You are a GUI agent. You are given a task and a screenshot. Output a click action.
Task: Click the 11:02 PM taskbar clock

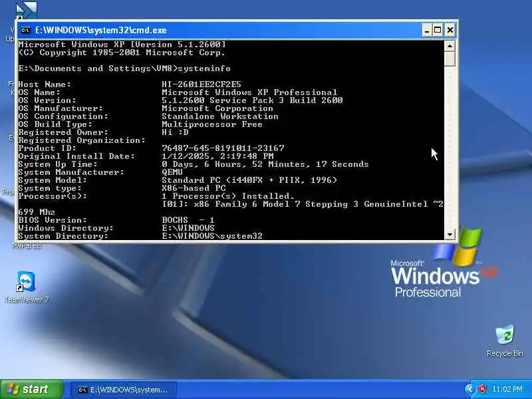click(x=507, y=389)
